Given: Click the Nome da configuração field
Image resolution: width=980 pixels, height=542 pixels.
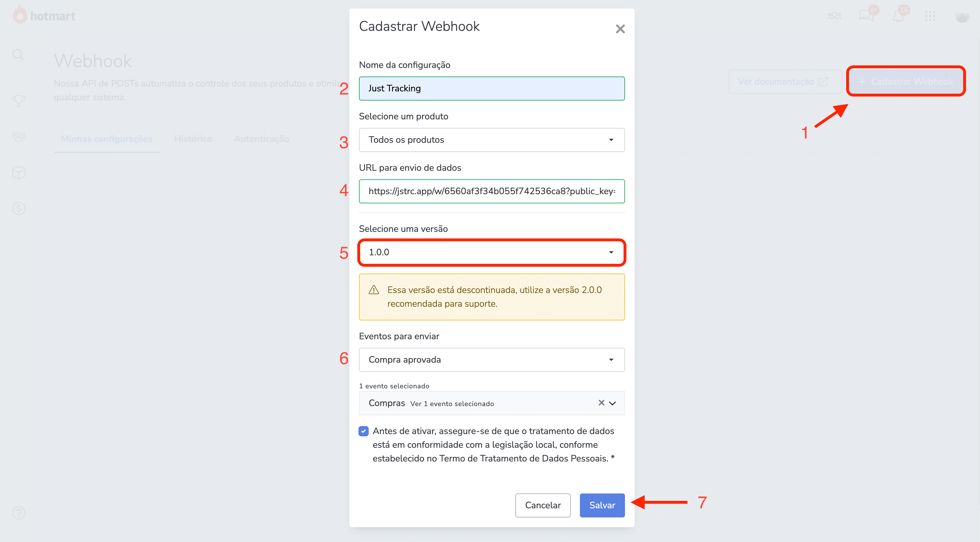Looking at the screenshot, I should pyautogui.click(x=491, y=88).
